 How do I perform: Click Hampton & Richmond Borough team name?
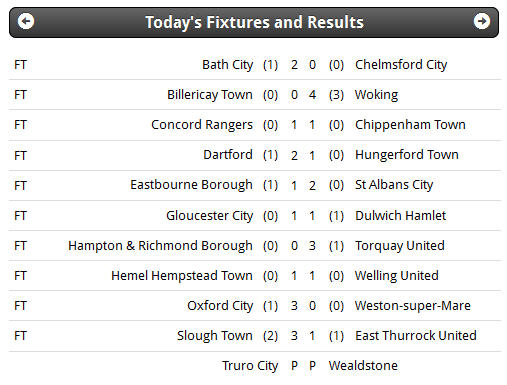(x=160, y=246)
